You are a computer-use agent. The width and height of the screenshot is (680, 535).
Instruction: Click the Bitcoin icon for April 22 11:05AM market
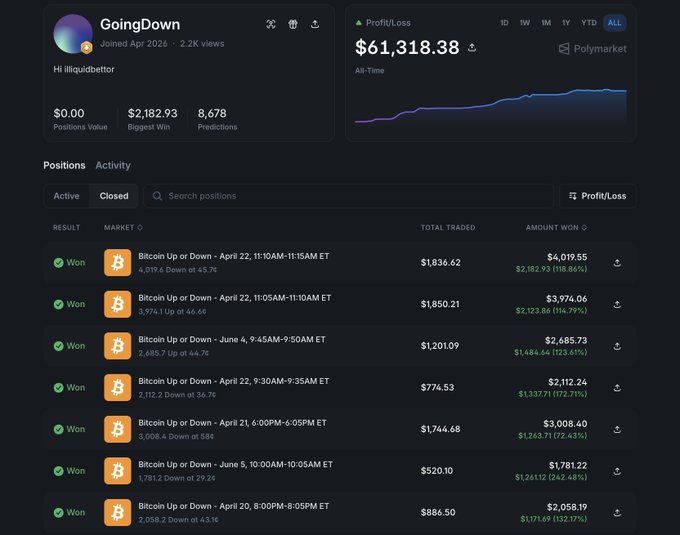(x=118, y=304)
